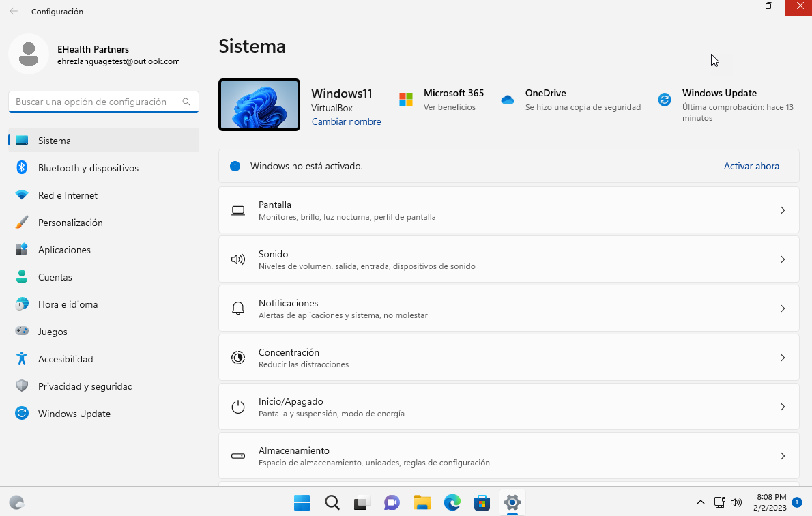The height and width of the screenshot is (516, 812).
Task: Click the Bluetooth icon in sidebar
Action: (22, 167)
